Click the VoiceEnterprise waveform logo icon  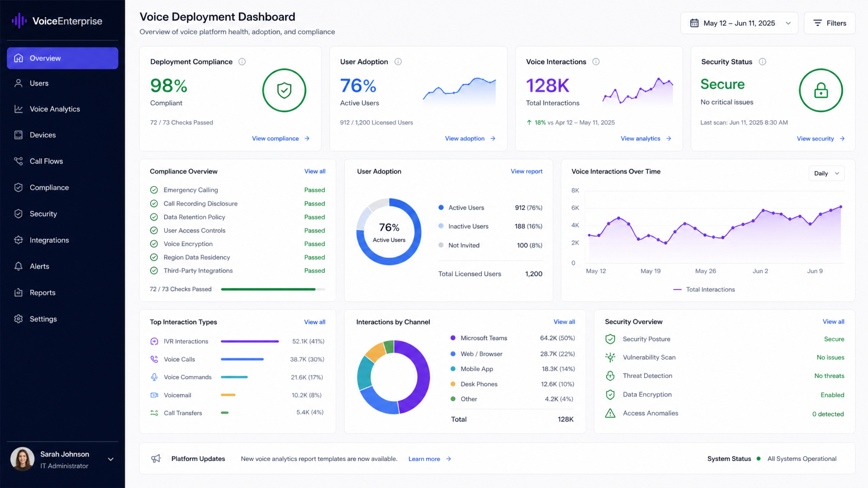(x=19, y=21)
